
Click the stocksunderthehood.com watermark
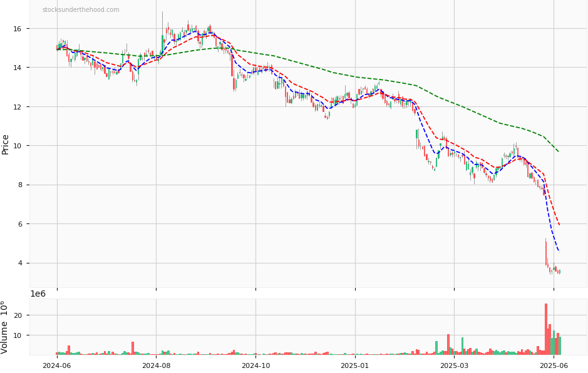point(81,10)
